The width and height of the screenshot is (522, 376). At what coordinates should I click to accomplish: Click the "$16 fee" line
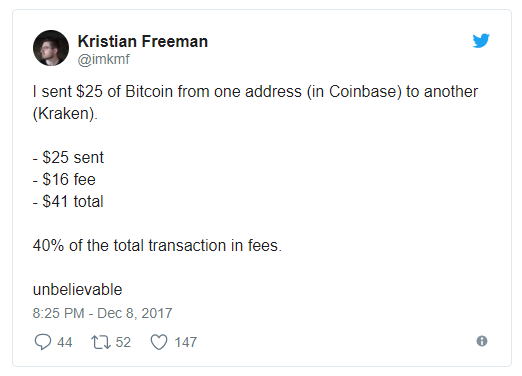click(64, 179)
